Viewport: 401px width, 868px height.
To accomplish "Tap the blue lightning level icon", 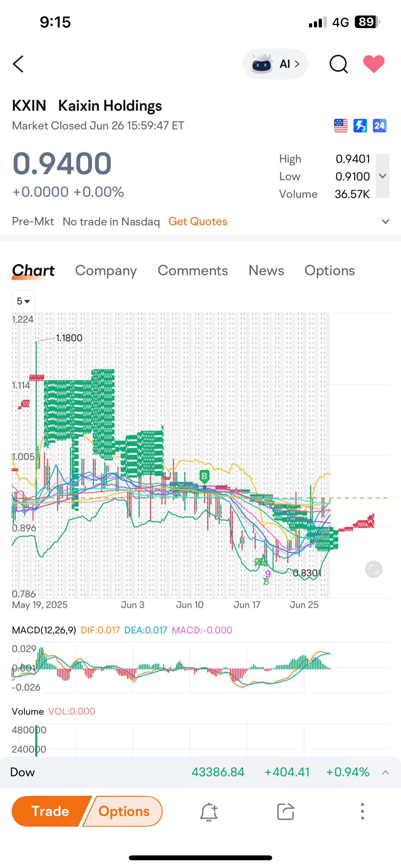I will [360, 126].
